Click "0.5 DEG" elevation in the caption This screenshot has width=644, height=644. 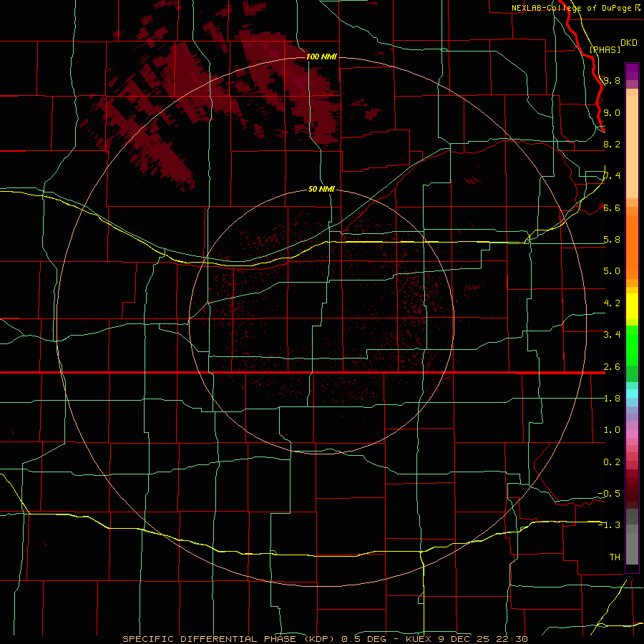[x=364, y=639]
